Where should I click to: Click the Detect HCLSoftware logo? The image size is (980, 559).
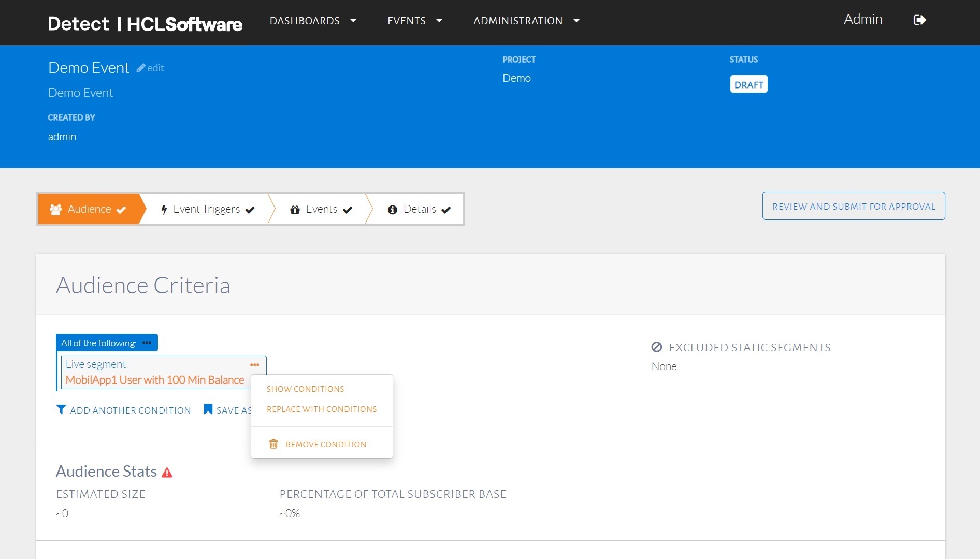tap(145, 24)
